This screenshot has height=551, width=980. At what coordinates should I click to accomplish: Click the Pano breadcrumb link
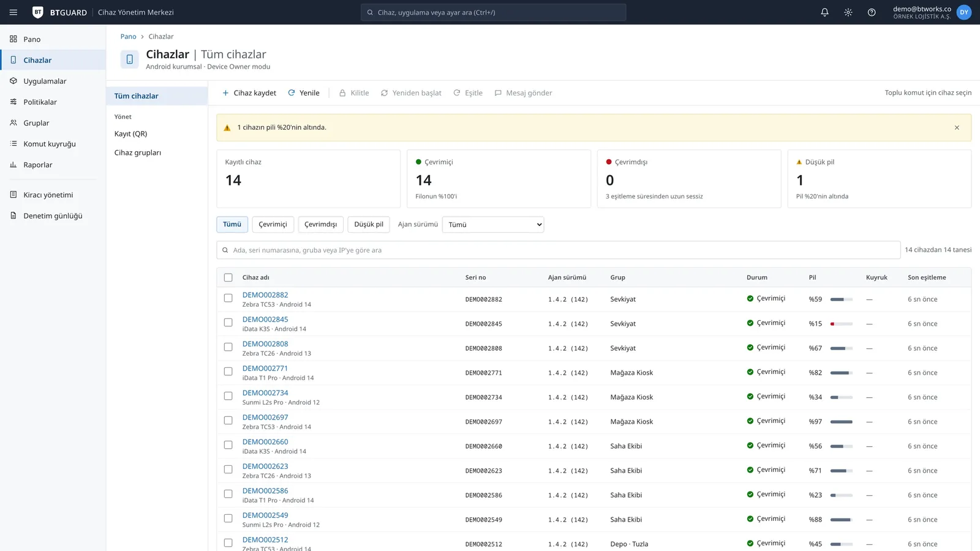pos(129,37)
